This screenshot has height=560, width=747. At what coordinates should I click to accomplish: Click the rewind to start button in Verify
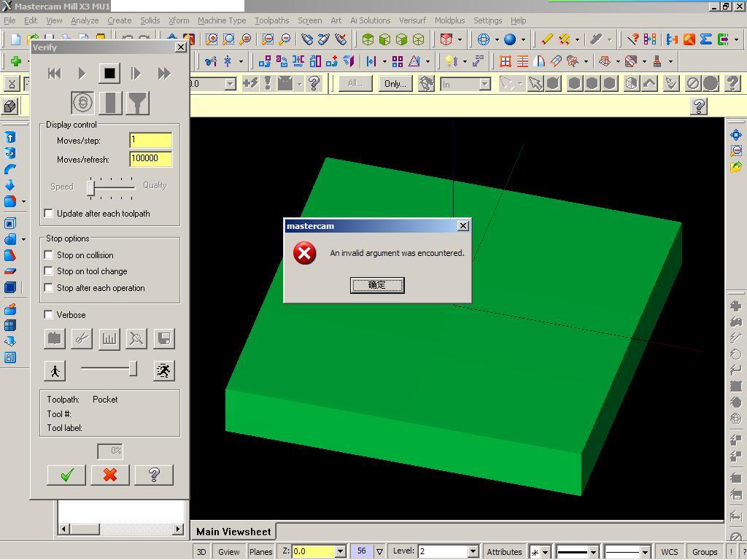[55, 74]
